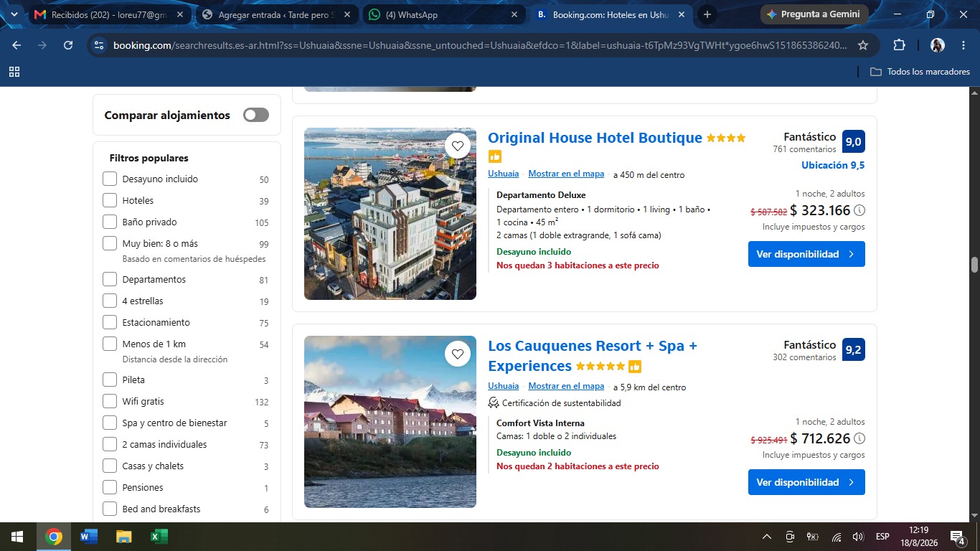The height and width of the screenshot is (551, 980).
Task: Click Ver disponibilidad for Los Cauquenes Resort
Action: coord(806,482)
